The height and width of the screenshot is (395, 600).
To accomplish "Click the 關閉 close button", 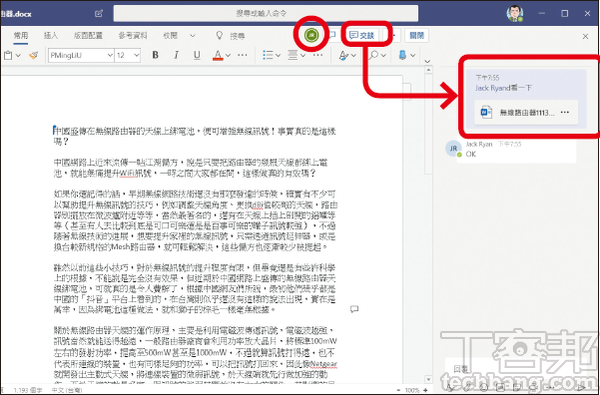I will [x=416, y=36].
